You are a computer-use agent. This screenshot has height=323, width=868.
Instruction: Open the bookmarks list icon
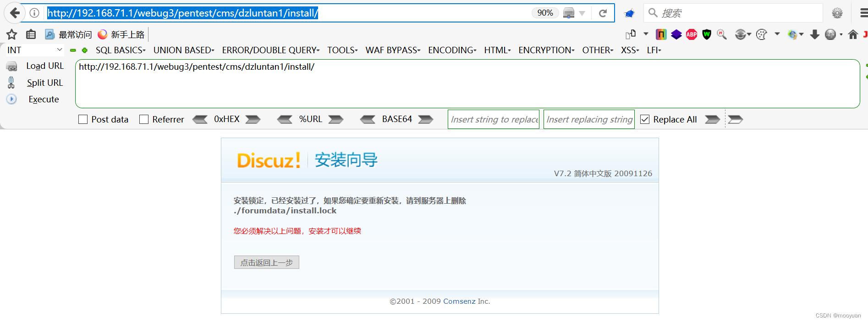click(x=31, y=34)
